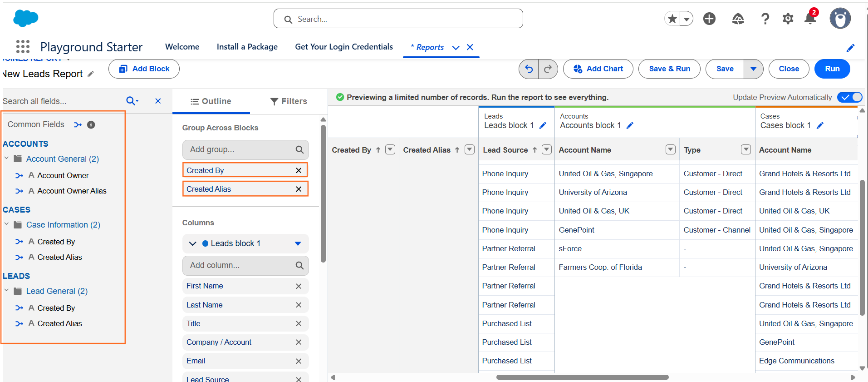
Task: Click the Undo arrow button
Action: [529, 69]
